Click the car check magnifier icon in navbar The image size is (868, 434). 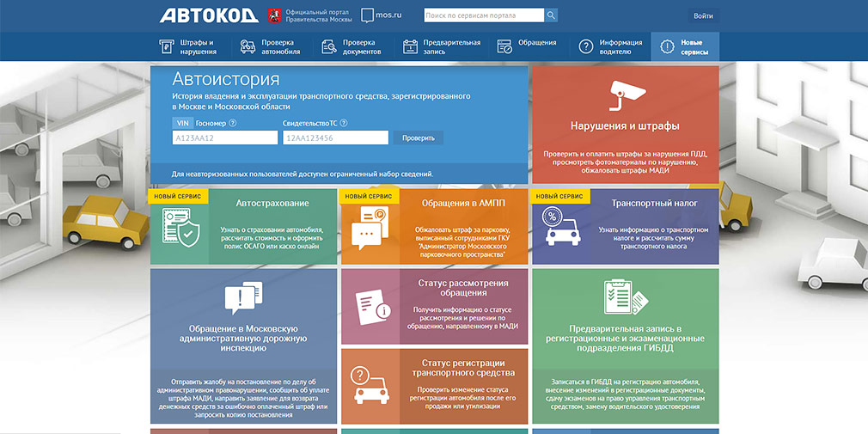[248, 47]
